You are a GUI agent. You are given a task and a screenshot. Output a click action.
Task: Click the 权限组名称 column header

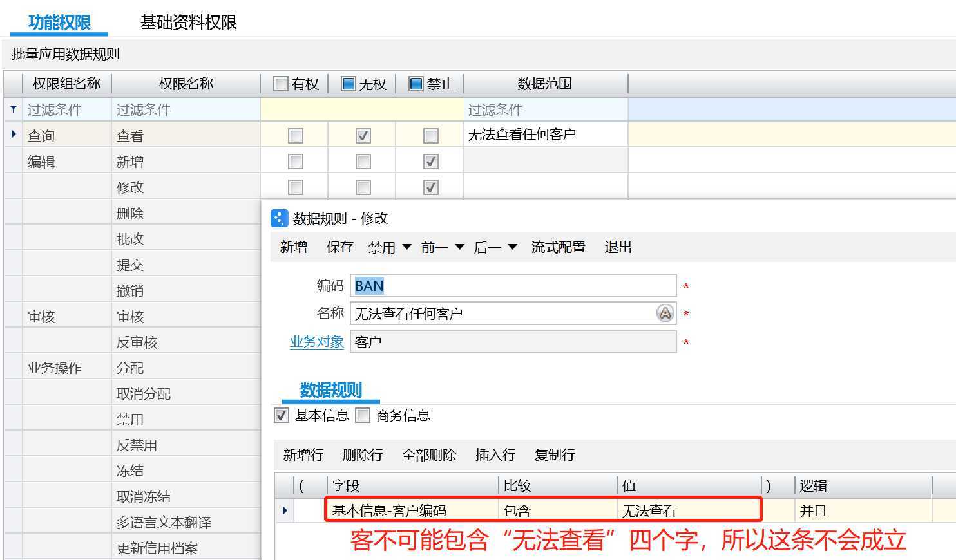point(67,84)
